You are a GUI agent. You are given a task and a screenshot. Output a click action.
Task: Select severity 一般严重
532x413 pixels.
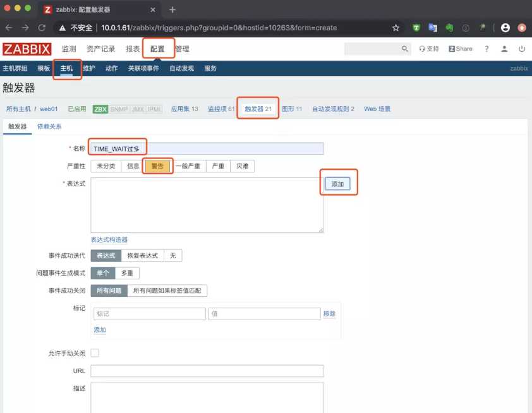click(188, 166)
